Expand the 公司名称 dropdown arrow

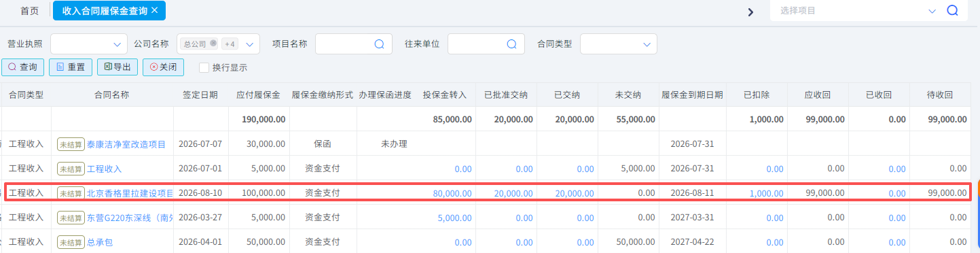[250, 44]
